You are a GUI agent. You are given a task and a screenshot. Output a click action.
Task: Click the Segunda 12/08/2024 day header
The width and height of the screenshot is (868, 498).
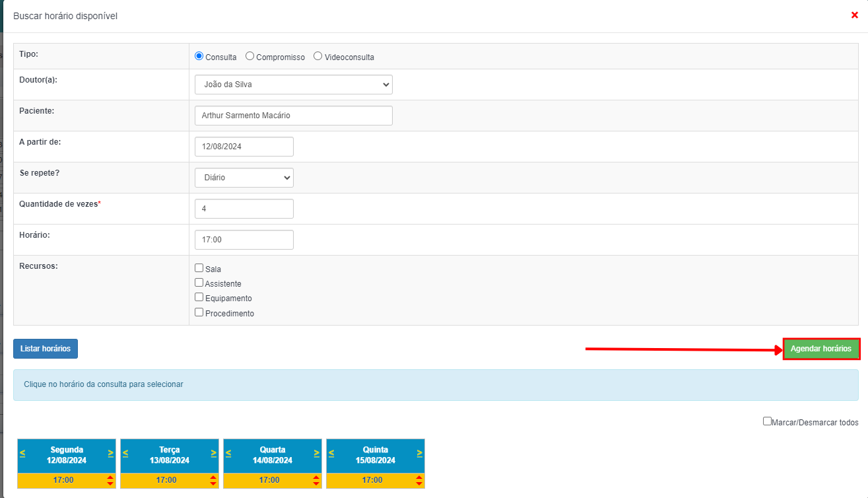click(67, 455)
